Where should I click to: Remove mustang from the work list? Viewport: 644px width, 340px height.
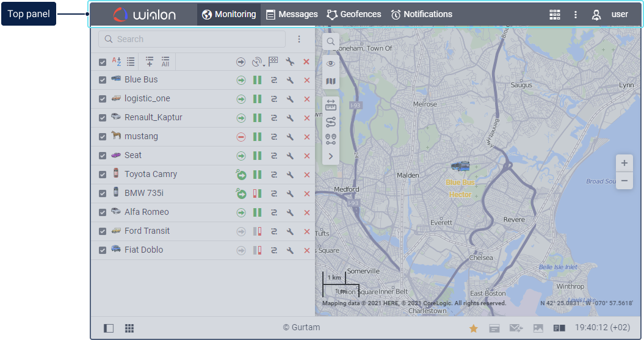tap(307, 137)
